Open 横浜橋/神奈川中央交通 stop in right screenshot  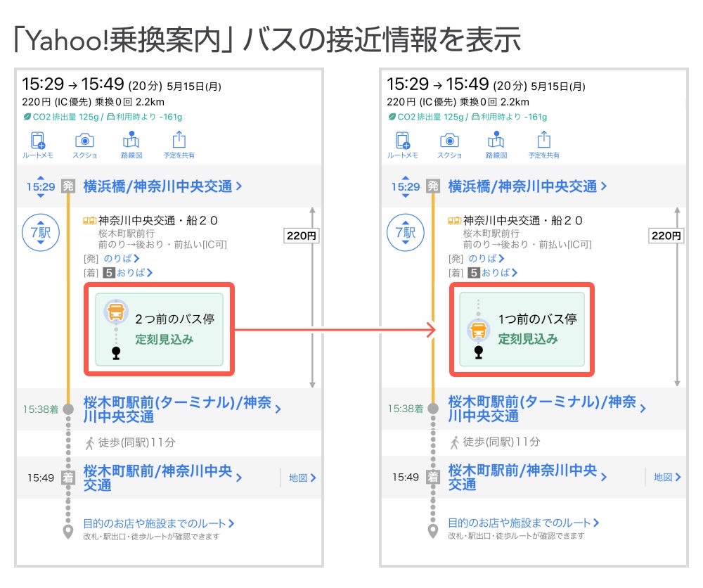pos(527,186)
